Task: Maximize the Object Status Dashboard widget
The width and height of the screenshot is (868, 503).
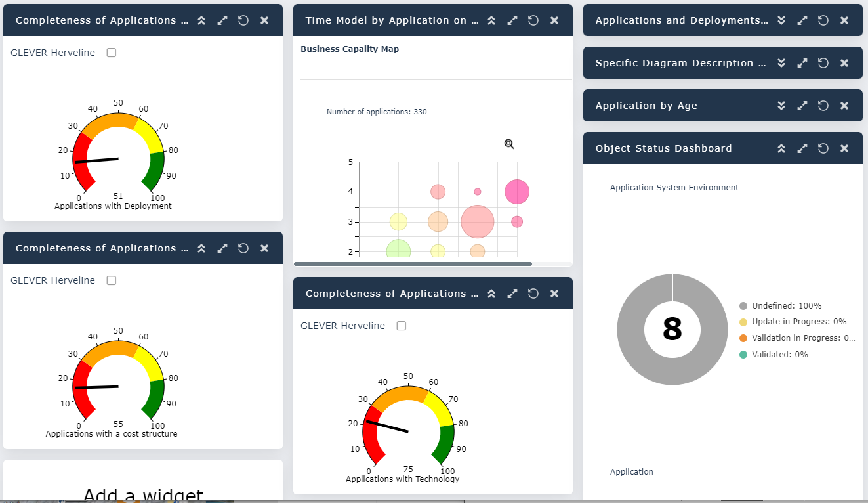Action: 802,148
